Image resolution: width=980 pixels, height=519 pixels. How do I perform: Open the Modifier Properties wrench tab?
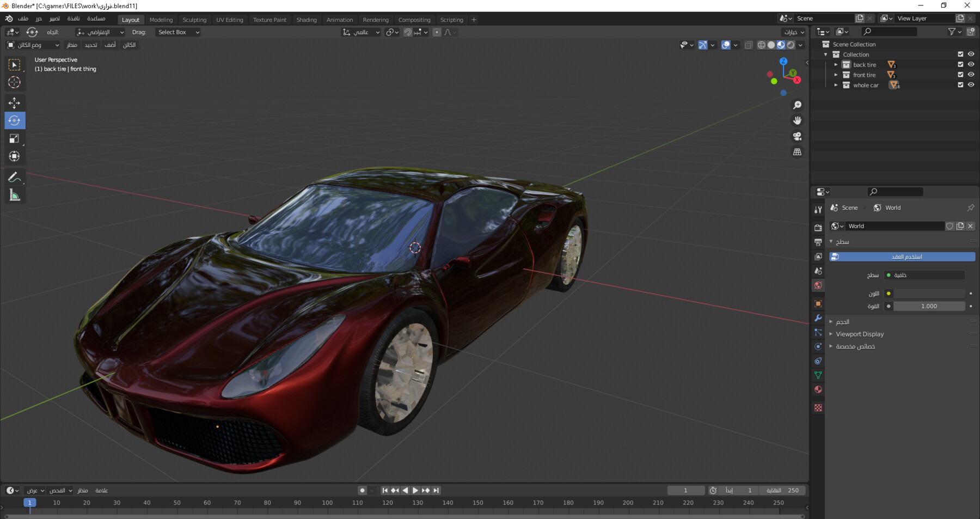tap(818, 317)
